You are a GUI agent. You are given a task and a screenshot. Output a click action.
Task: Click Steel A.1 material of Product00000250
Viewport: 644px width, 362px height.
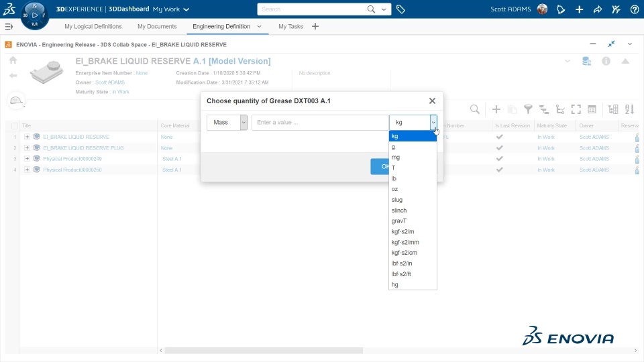(172, 170)
